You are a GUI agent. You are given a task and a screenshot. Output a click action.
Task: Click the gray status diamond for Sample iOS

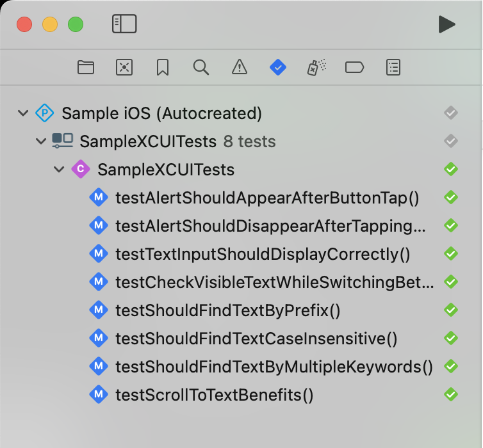click(451, 114)
